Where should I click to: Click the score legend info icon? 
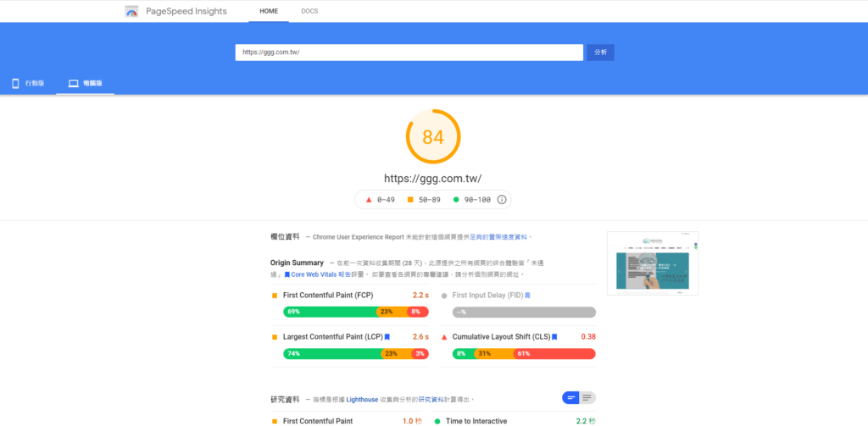(x=502, y=200)
